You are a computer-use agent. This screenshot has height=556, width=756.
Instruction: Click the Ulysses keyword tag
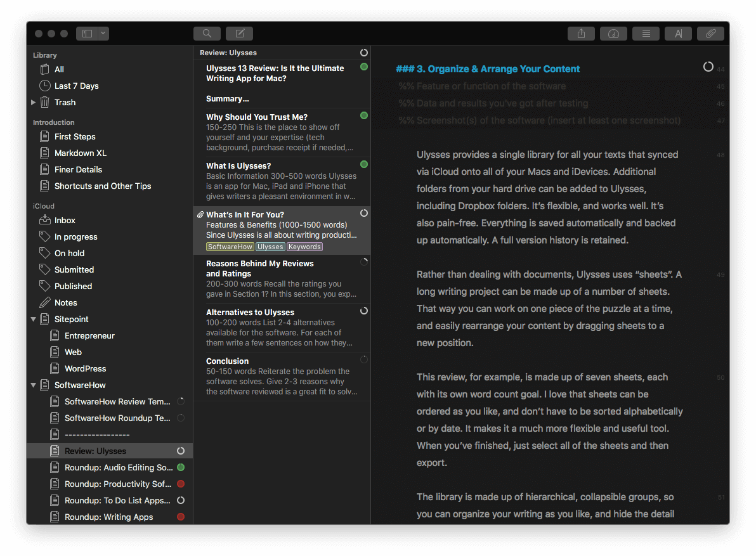pos(270,247)
